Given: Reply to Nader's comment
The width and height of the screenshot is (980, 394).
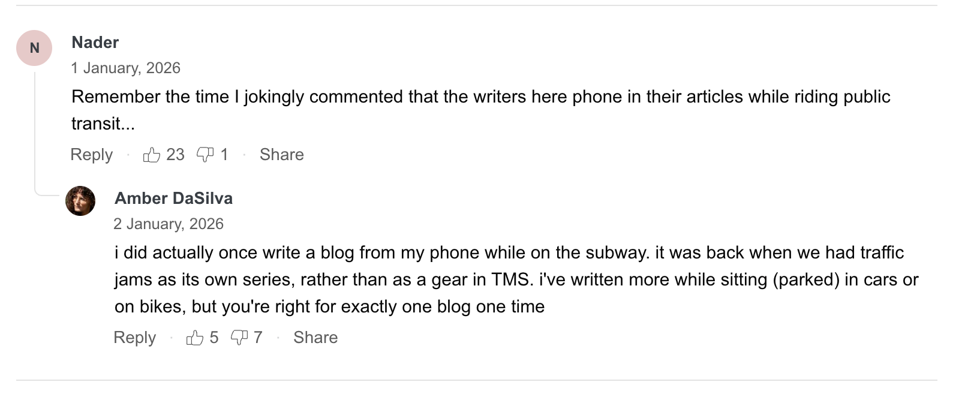Looking at the screenshot, I should [91, 155].
